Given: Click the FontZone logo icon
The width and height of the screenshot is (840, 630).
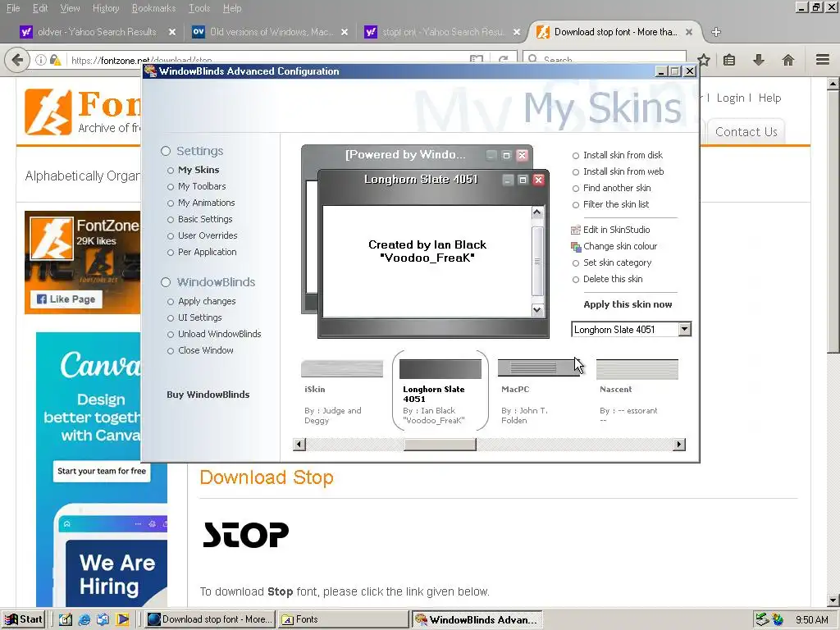Looking at the screenshot, I should [x=48, y=112].
